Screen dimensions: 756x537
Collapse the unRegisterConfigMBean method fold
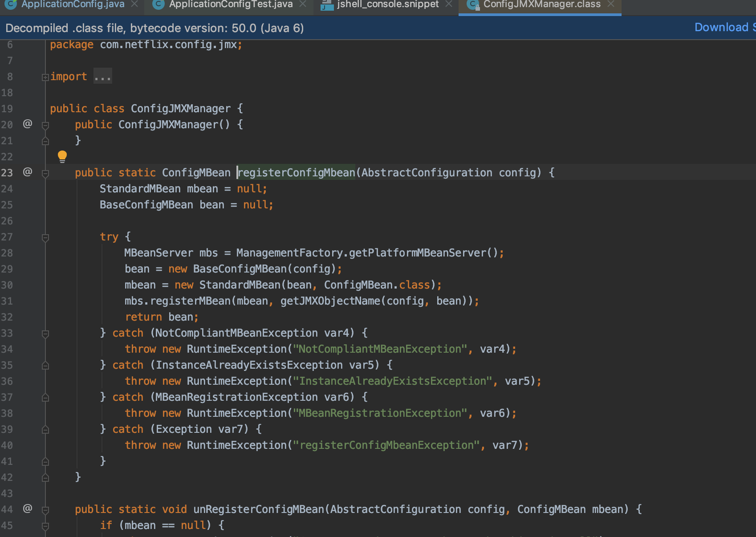pyautogui.click(x=45, y=510)
